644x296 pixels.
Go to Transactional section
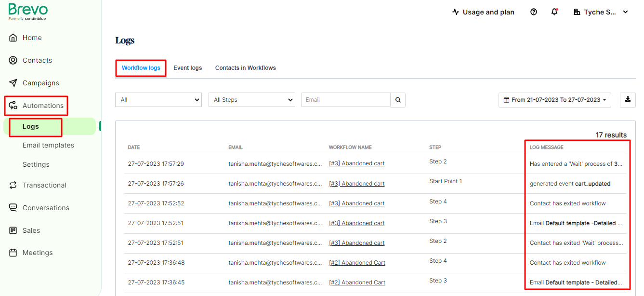click(x=44, y=185)
